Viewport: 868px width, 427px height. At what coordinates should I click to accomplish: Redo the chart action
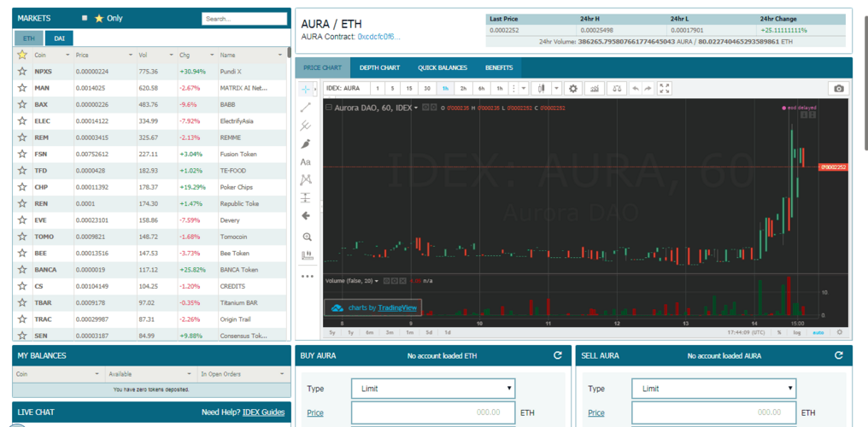tap(648, 89)
